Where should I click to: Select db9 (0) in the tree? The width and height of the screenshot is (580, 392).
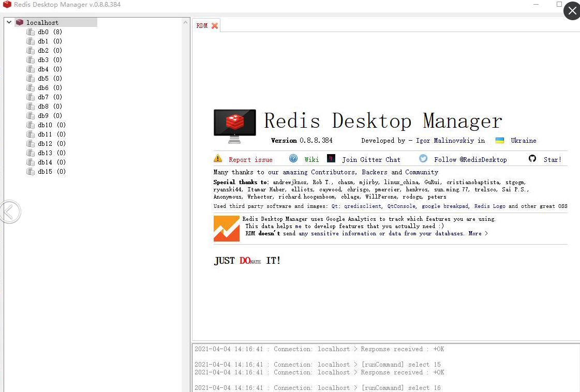coord(50,115)
